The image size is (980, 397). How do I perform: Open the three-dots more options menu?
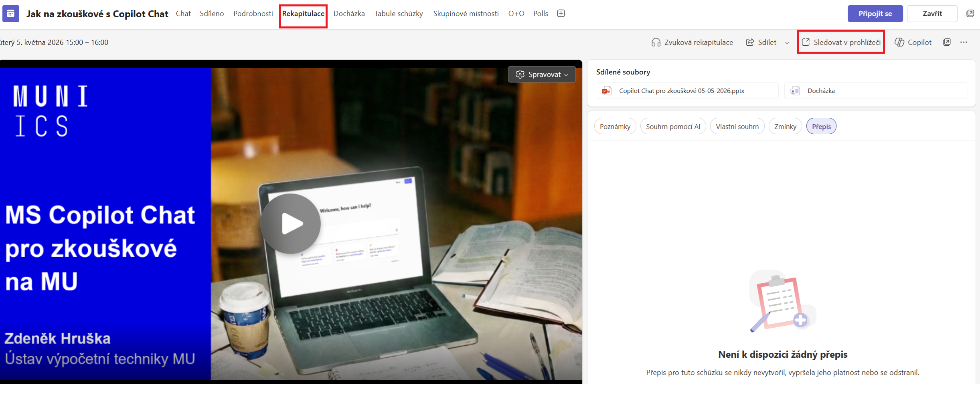pyautogui.click(x=964, y=42)
